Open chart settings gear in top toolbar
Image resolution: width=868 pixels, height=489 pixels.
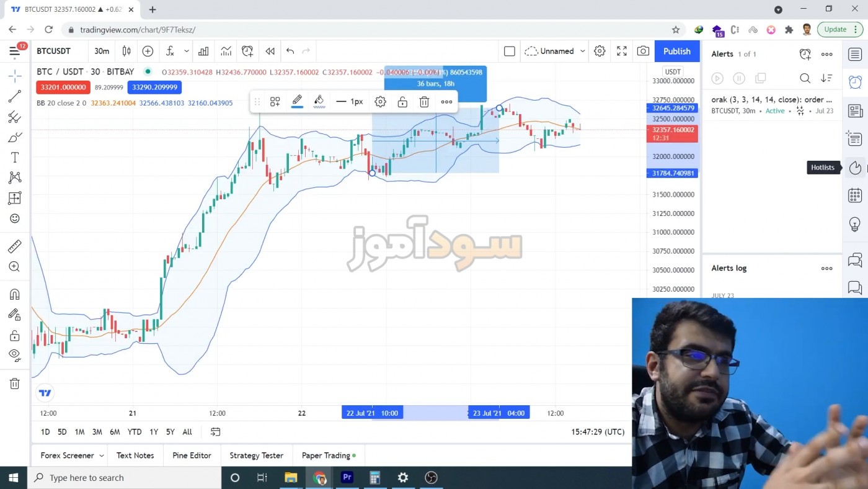coord(600,51)
